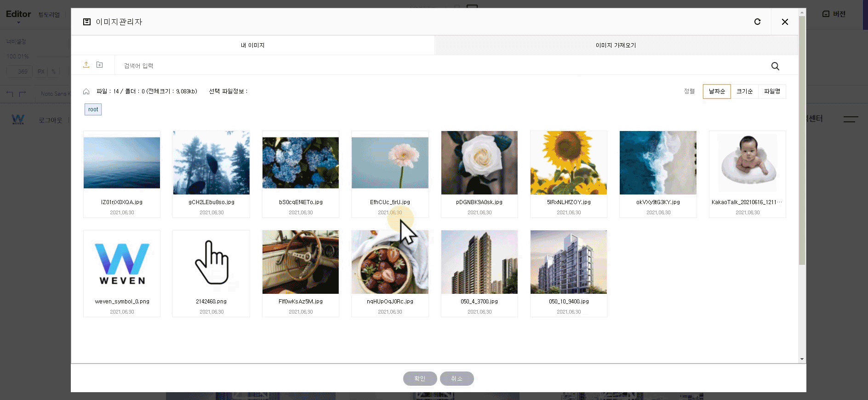Click the home folder icon

[86, 91]
